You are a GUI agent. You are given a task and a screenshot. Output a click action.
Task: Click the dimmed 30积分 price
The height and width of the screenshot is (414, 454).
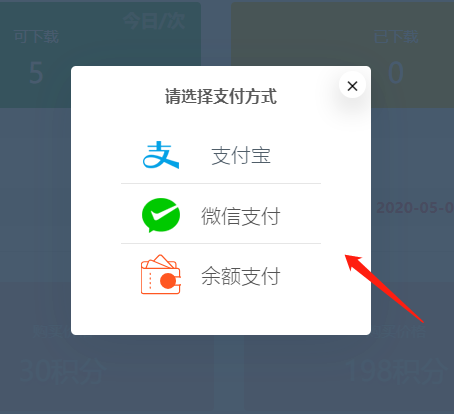point(62,371)
